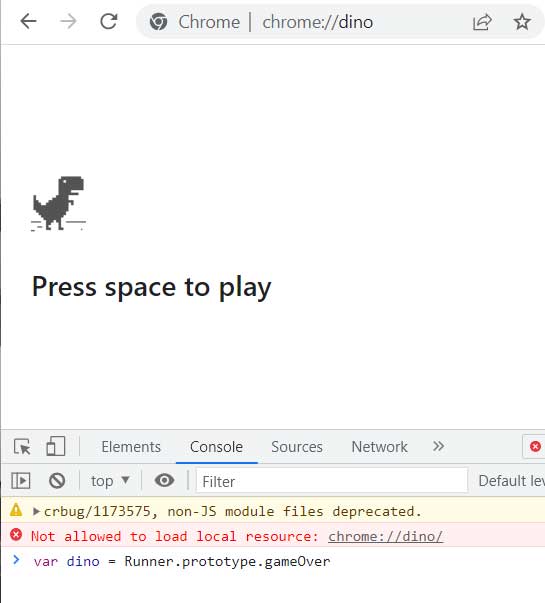Switch to the Elements tab
Image resolution: width=545 pixels, height=603 pixels.
point(131,447)
